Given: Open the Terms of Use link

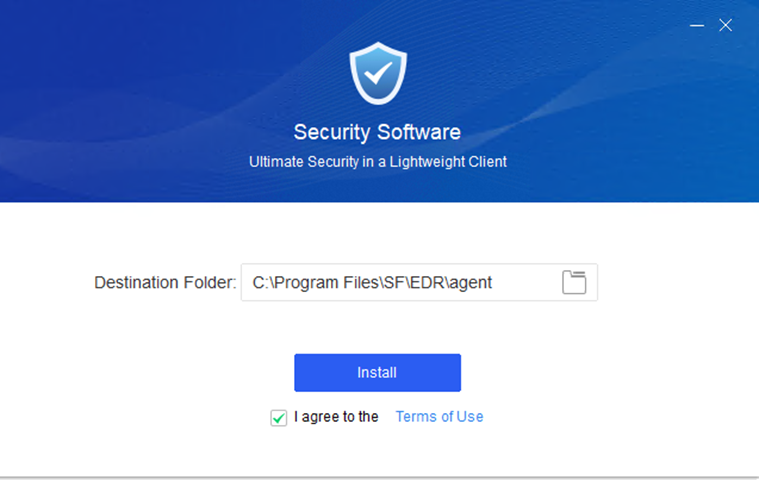Looking at the screenshot, I should coord(439,417).
